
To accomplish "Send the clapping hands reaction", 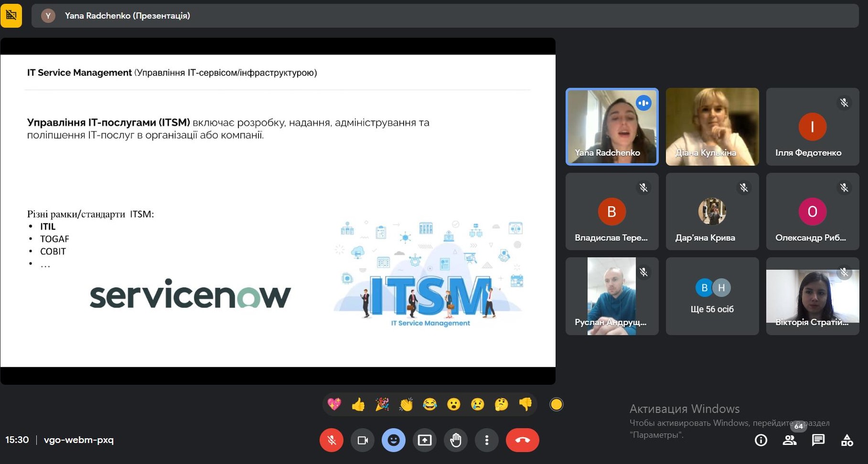I will point(406,405).
